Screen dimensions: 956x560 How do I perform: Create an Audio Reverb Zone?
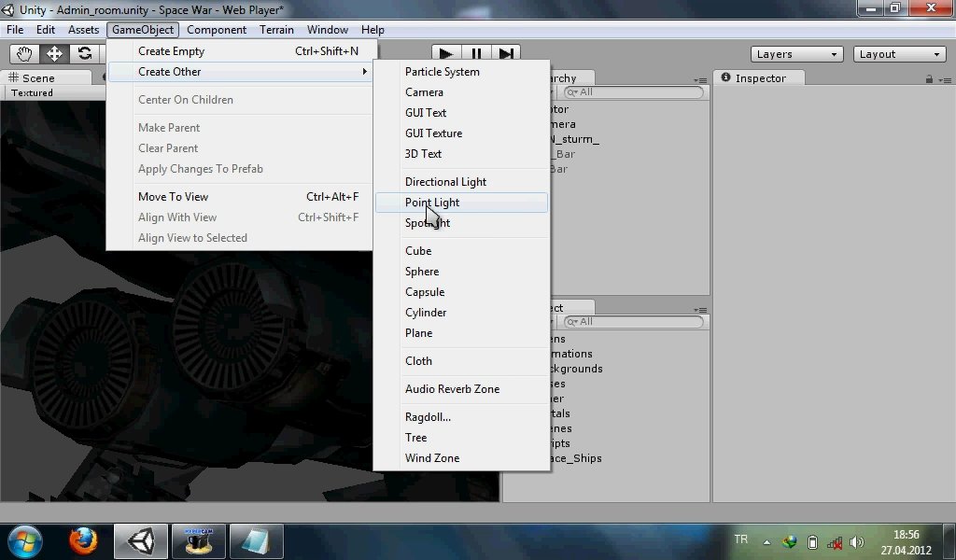461,389
